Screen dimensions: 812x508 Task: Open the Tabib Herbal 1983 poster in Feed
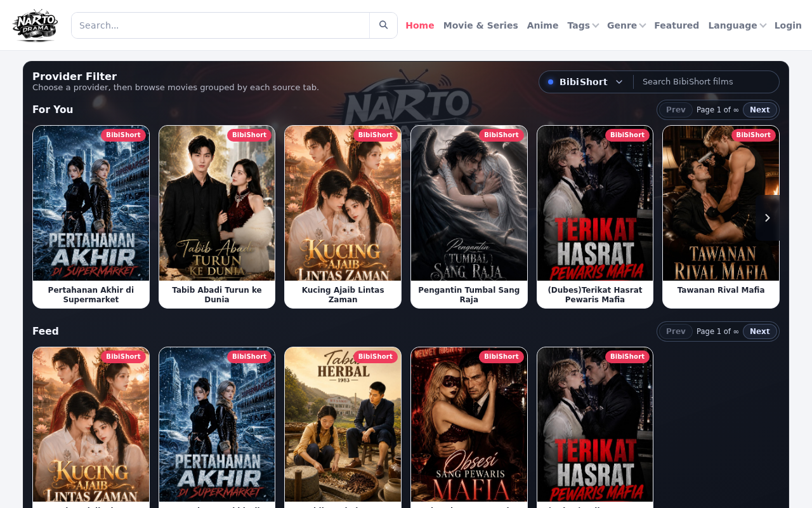(x=343, y=425)
